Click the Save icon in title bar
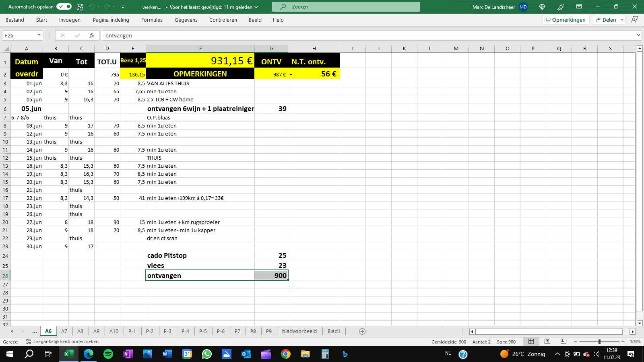Viewport: 644px width, 362px height. point(80,7)
